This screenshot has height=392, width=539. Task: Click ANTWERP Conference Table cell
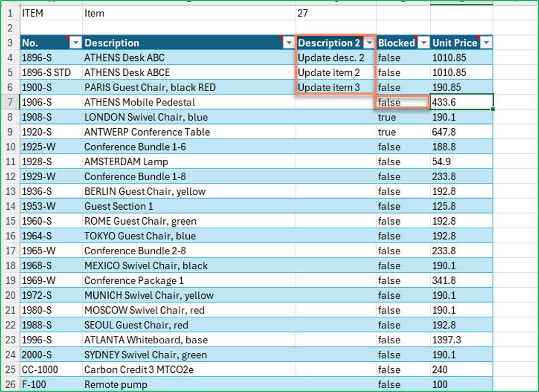pyautogui.click(x=189, y=132)
